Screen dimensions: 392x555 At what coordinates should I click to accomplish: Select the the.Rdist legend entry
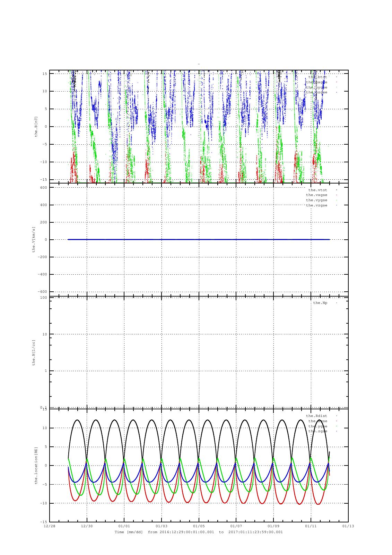[316, 416]
